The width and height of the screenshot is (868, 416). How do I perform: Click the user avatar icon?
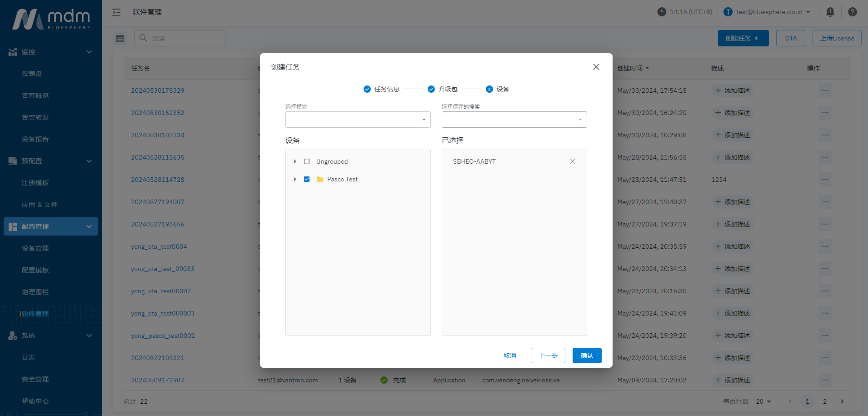(x=728, y=12)
